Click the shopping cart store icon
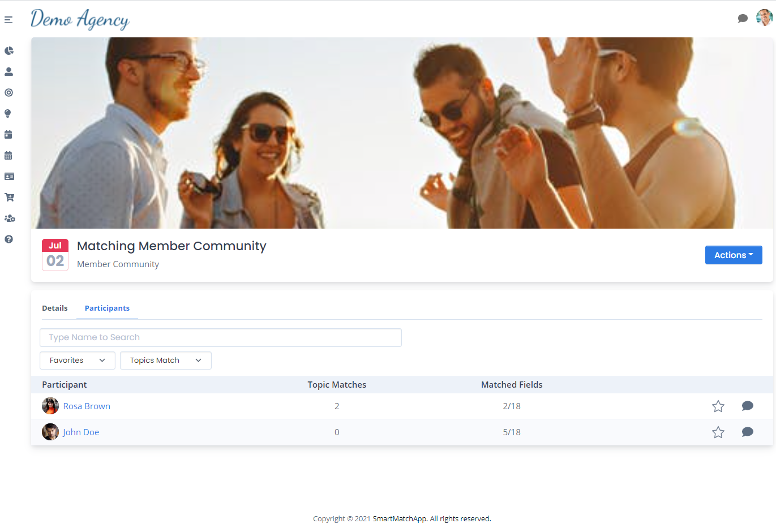Screen dimensions: 776x532 [8, 197]
